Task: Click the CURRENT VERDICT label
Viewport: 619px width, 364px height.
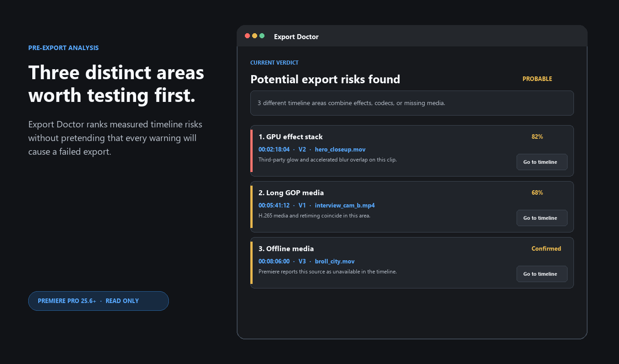Action: [x=274, y=63]
